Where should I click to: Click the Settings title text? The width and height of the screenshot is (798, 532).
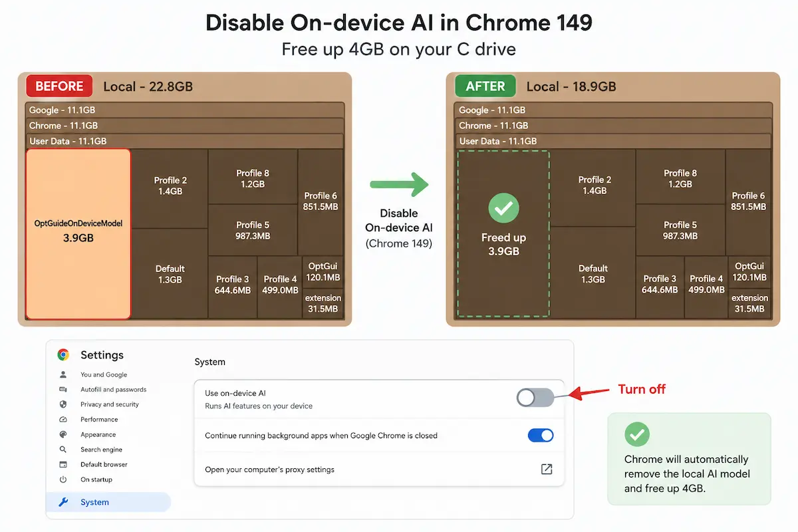102,355
